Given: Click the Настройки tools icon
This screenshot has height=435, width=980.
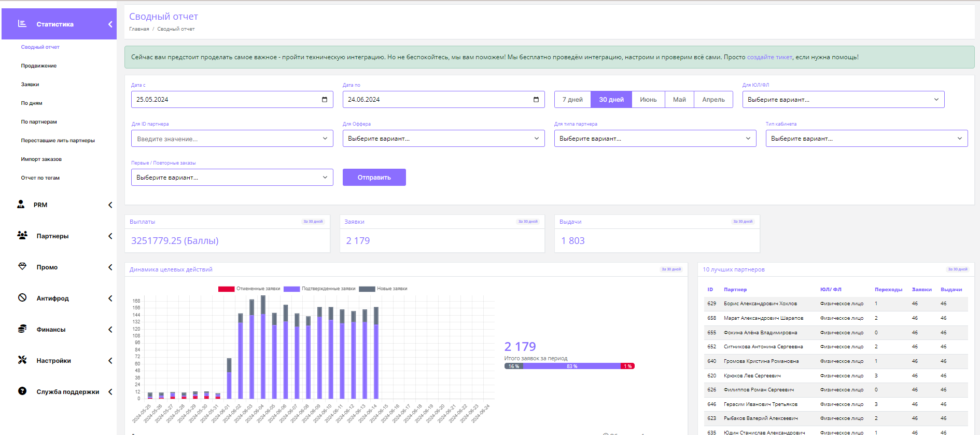Looking at the screenshot, I should pos(22,360).
